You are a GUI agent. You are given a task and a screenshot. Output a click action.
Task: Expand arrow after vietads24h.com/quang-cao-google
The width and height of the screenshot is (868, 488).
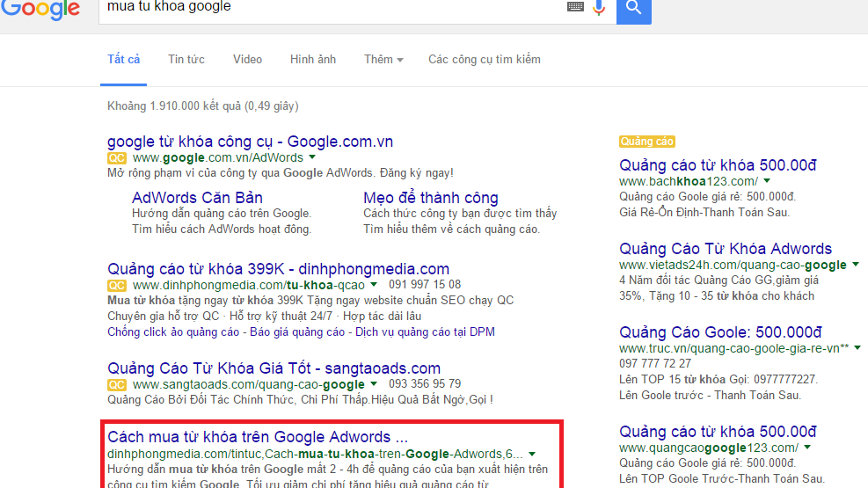(856, 265)
